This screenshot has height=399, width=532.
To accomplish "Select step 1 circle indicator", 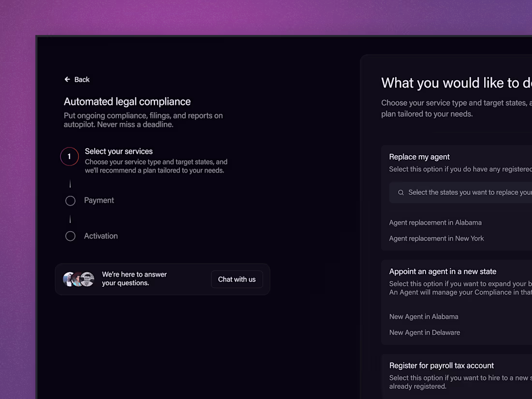I will point(69,157).
